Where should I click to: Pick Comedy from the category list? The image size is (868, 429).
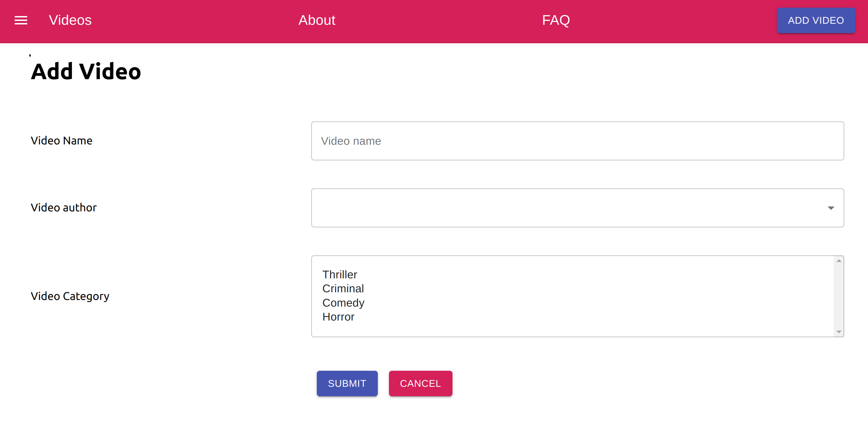point(343,303)
